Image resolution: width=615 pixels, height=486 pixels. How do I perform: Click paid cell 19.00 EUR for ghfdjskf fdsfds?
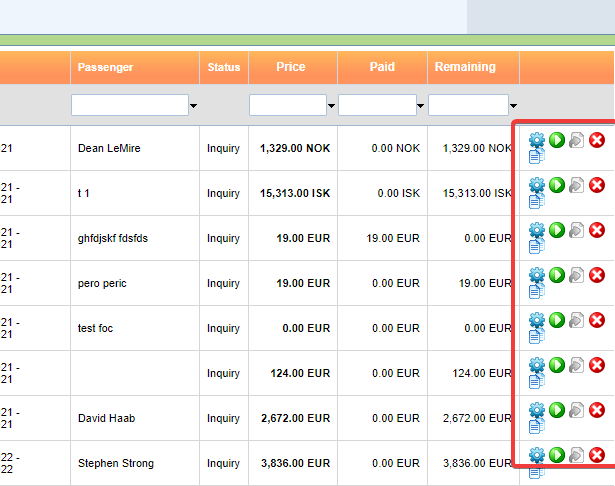[393, 238]
